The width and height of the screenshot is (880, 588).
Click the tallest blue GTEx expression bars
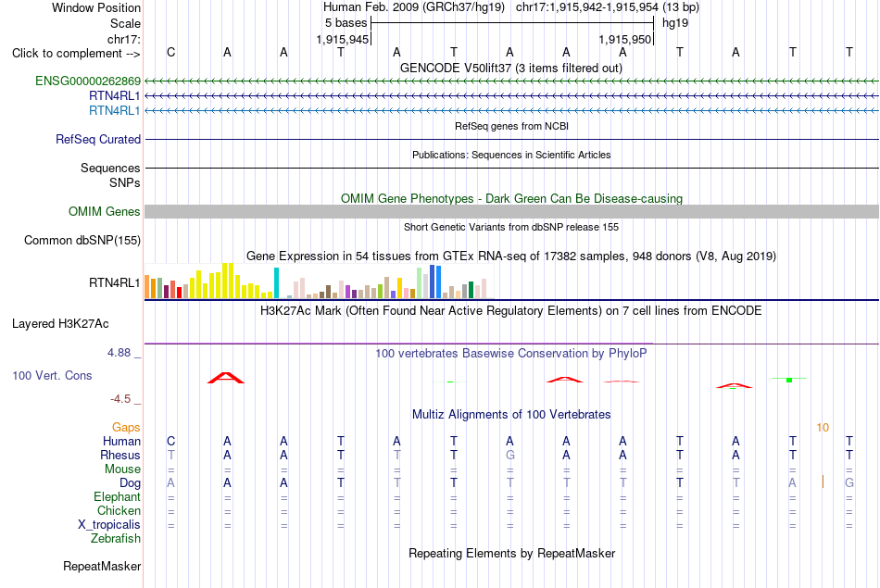tap(435, 281)
